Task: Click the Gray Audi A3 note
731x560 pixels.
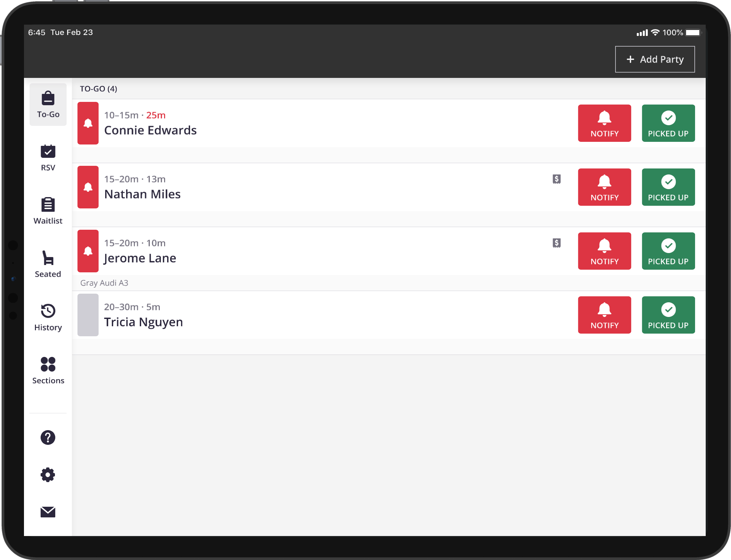Action: 104,283
